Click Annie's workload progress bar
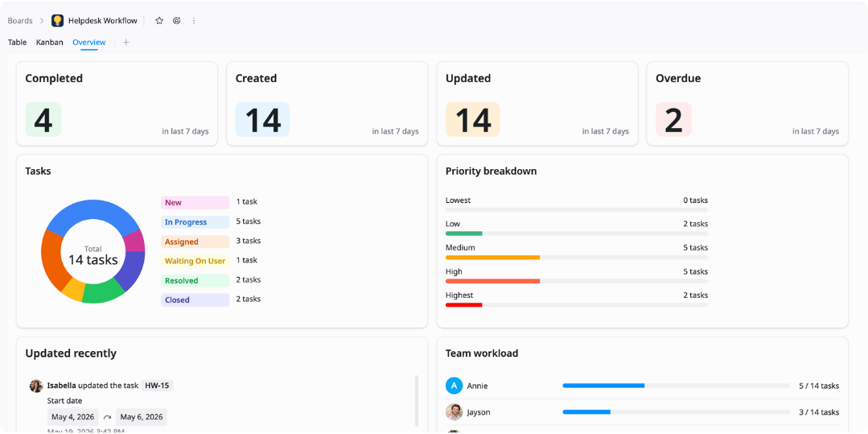This screenshot has width=868, height=434. [x=677, y=386]
